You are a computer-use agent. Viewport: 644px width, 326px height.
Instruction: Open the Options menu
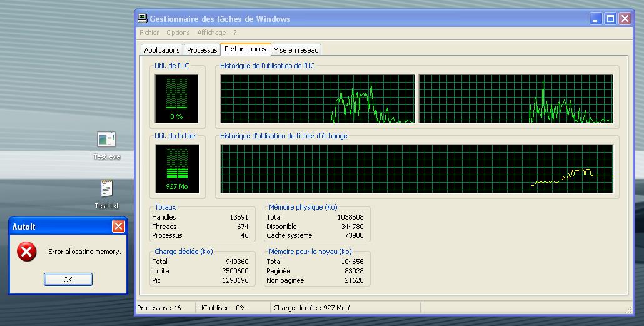coord(178,33)
